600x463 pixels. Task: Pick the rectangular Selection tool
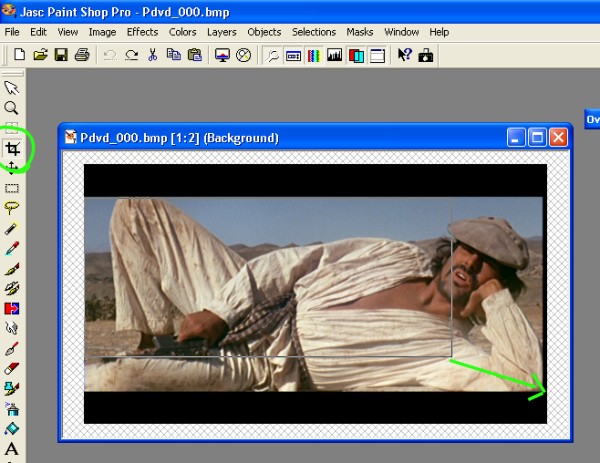pyautogui.click(x=12, y=188)
